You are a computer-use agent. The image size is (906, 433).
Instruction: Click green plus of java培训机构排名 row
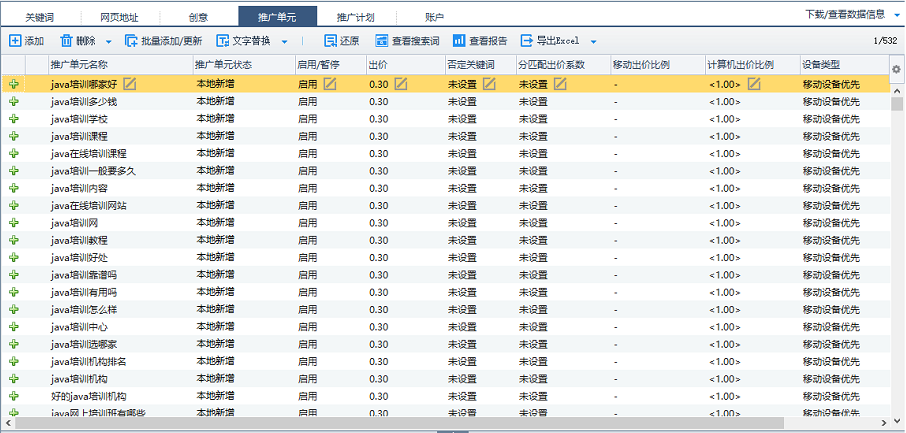(14, 362)
